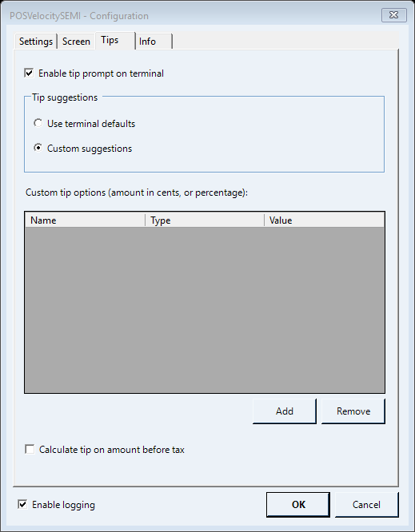Open the Info tab

154,42
